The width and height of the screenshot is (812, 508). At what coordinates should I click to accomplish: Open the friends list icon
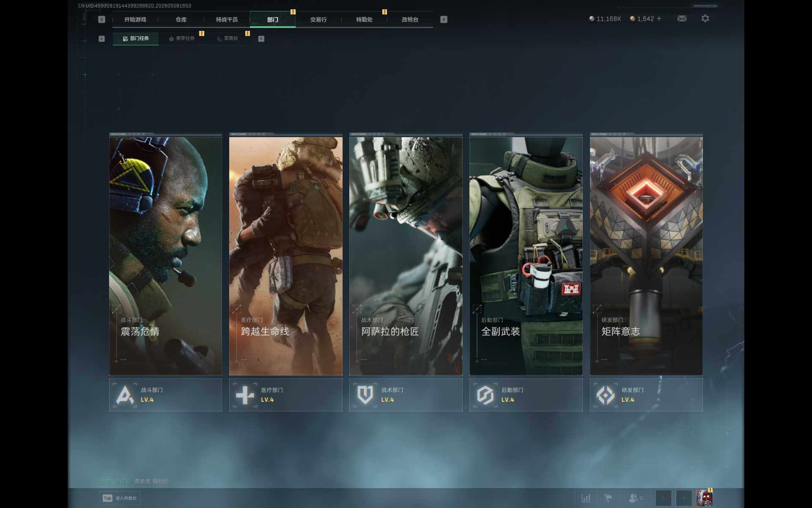[x=633, y=498]
